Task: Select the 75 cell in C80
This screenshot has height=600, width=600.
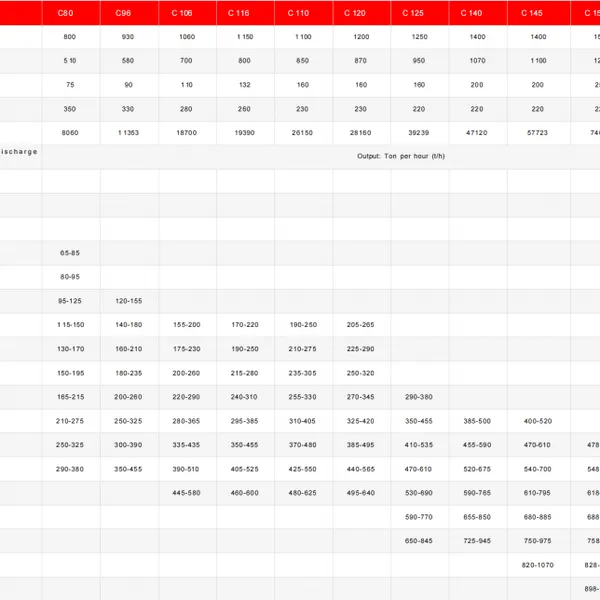Action: [x=70, y=85]
